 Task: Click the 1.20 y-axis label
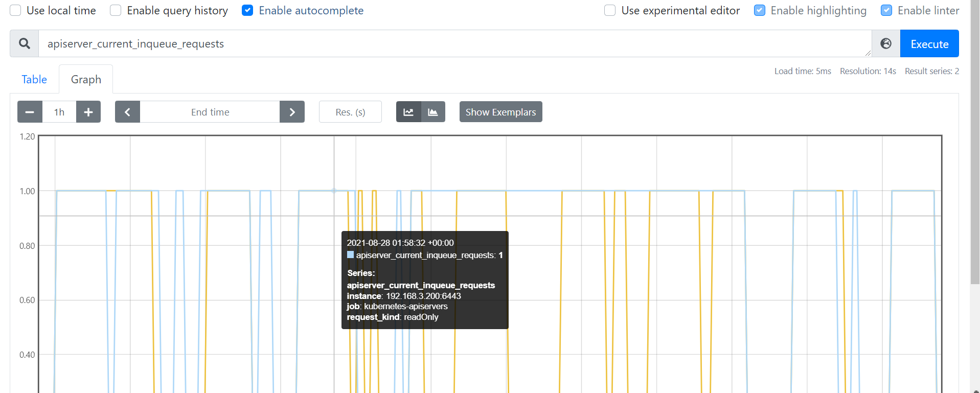pyautogui.click(x=27, y=136)
